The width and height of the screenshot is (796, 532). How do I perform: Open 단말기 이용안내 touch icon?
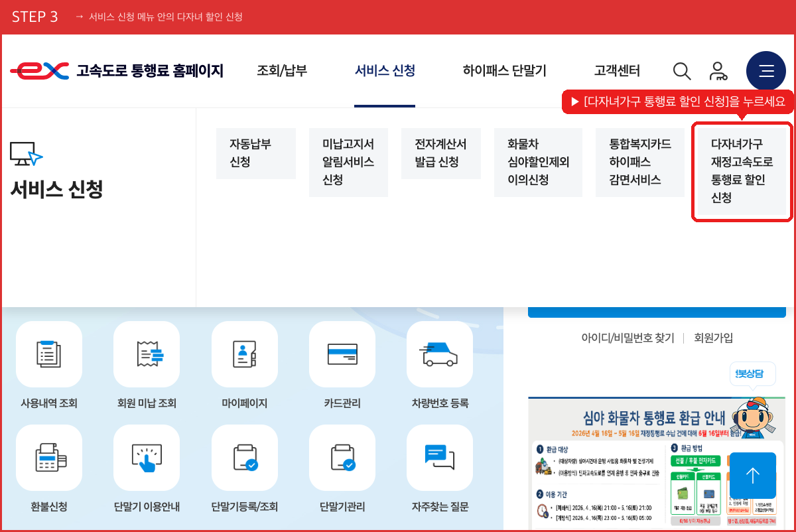pyautogui.click(x=147, y=458)
